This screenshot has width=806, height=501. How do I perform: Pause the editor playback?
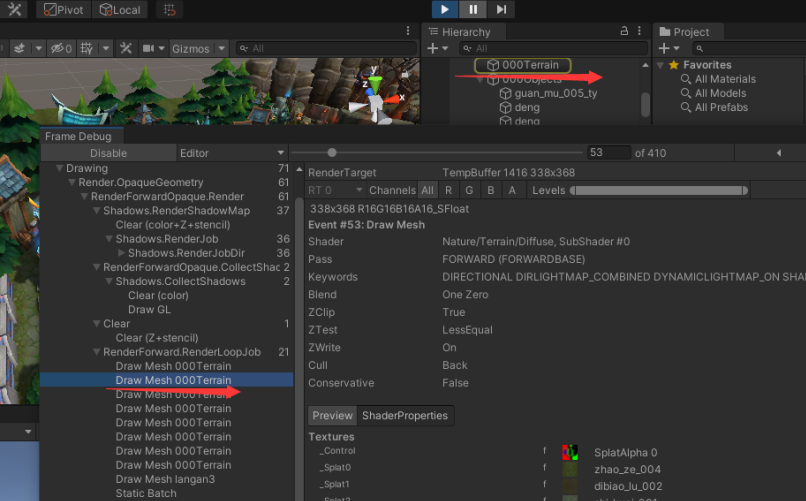click(x=473, y=9)
